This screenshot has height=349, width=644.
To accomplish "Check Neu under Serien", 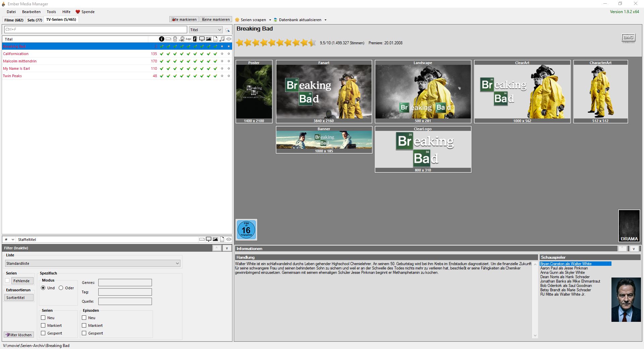I will 43,317.
